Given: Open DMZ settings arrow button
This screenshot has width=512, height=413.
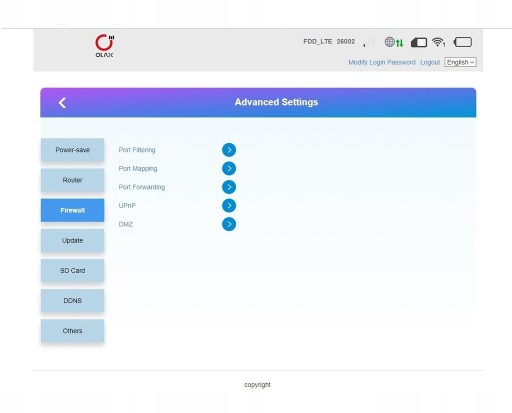Looking at the screenshot, I should click(229, 224).
